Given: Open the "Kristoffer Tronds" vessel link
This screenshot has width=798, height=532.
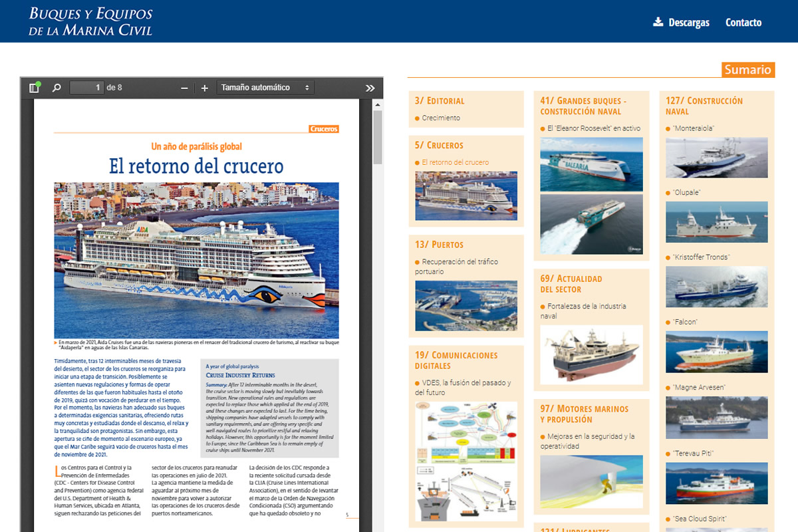Looking at the screenshot, I should pyautogui.click(x=701, y=257).
